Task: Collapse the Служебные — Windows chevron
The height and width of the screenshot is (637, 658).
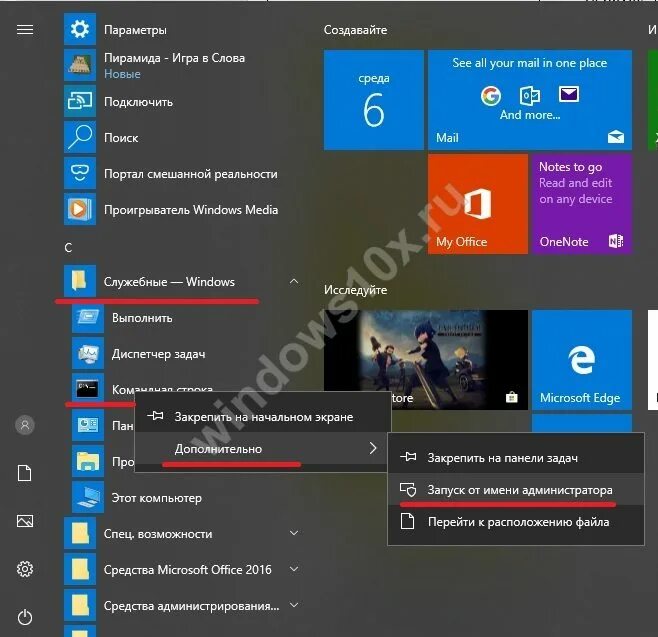Action: (x=294, y=281)
